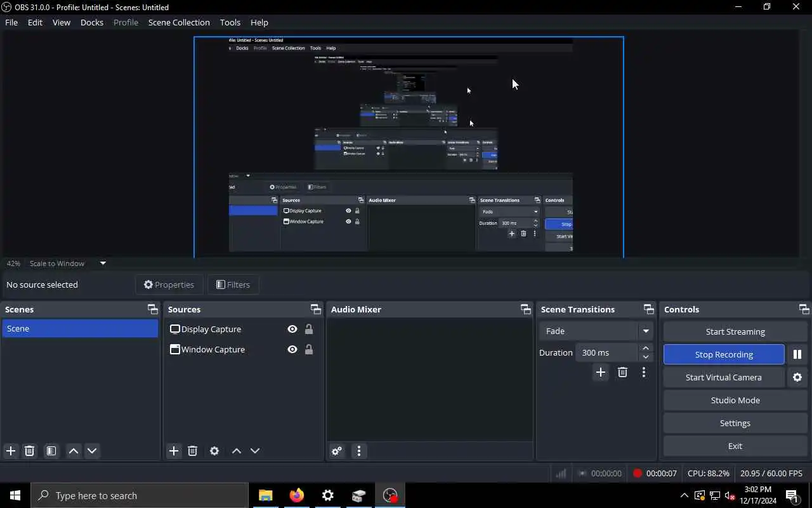The width and height of the screenshot is (812, 508).
Task: Open Windows Settings gear on taskbar
Action: [327, 495]
